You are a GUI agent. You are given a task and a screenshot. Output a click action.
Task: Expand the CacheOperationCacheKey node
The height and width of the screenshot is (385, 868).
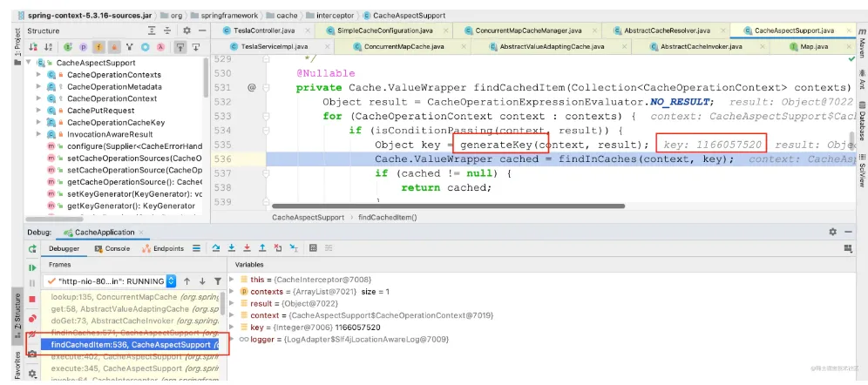(x=38, y=122)
